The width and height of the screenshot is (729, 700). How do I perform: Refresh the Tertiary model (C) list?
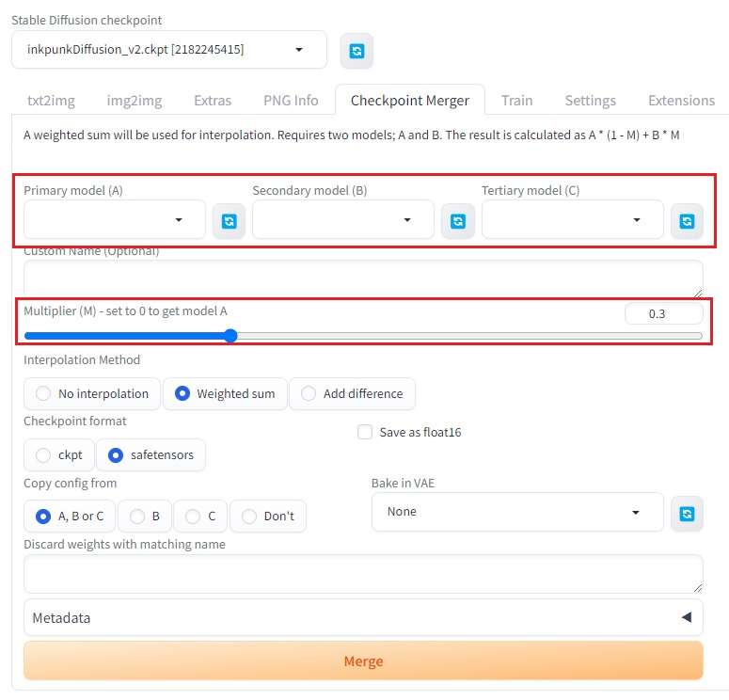pyautogui.click(x=687, y=220)
